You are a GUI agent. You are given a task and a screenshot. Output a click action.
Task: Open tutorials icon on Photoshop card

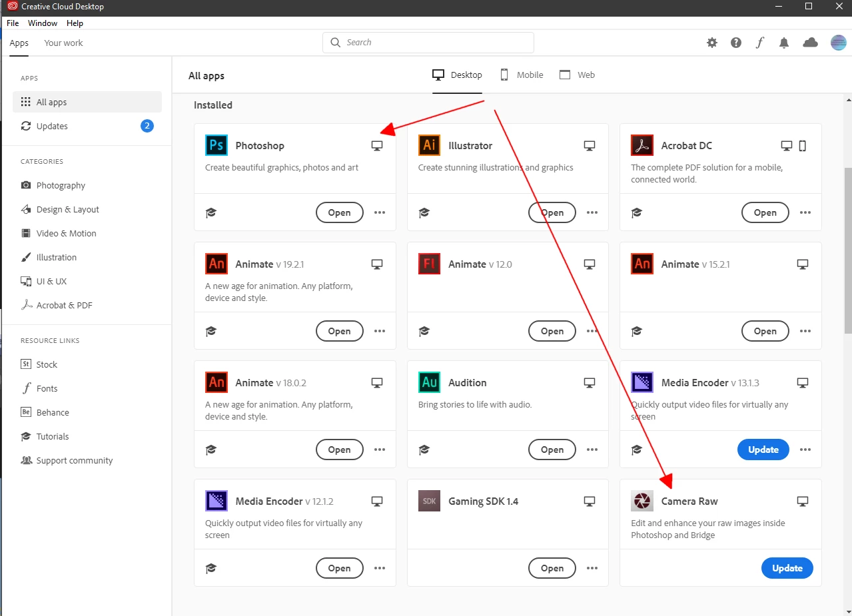(211, 212)
